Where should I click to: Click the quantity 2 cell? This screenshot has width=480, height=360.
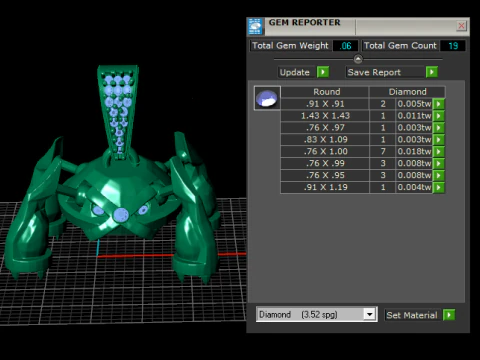[x=383, y=104]
